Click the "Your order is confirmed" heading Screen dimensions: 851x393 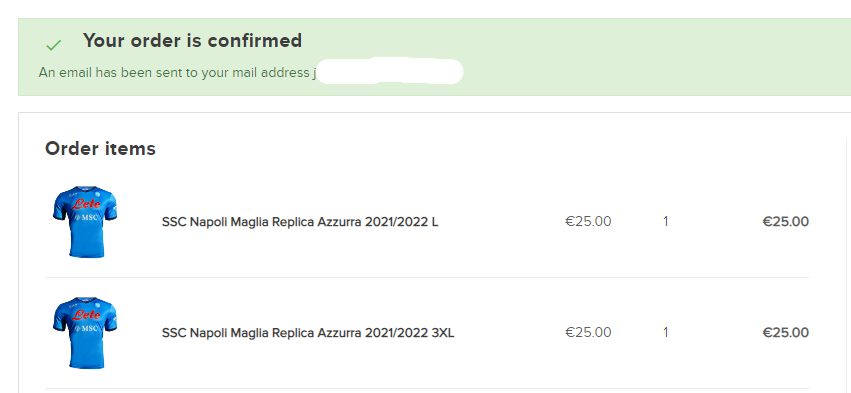tap(192, 41)
